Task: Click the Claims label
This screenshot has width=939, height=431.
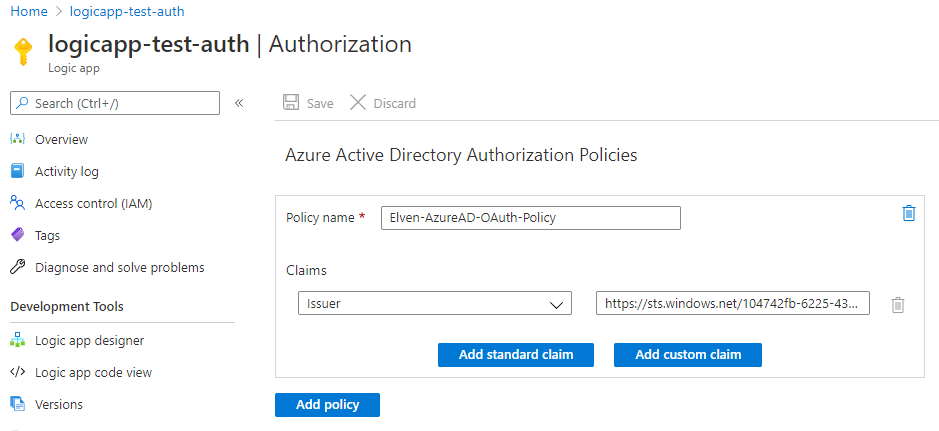Action: tap(307, 270)
